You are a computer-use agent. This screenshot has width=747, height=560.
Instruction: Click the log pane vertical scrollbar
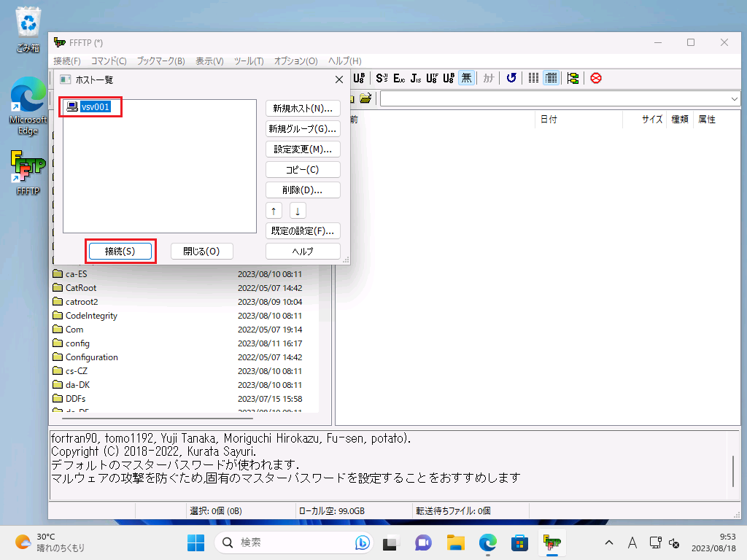pos(734,470)
